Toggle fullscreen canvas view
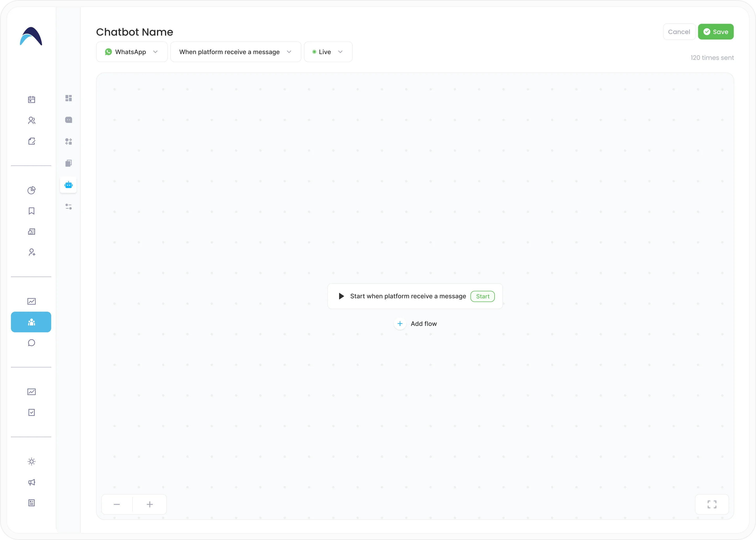 click(712, 505)
